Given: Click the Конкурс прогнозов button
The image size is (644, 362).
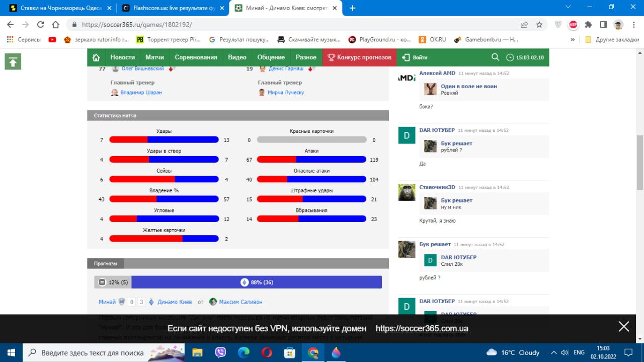Looking at the screenshot, I should 359,57.
